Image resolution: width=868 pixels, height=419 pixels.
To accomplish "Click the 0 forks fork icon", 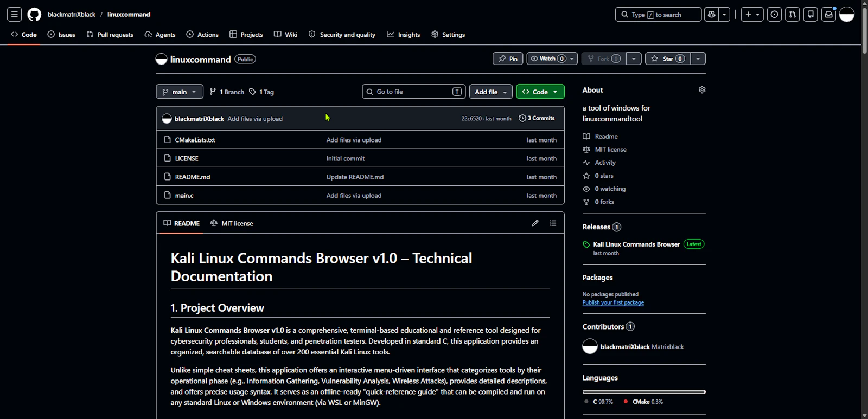I will pyautogui.click(x=586, y=202).
